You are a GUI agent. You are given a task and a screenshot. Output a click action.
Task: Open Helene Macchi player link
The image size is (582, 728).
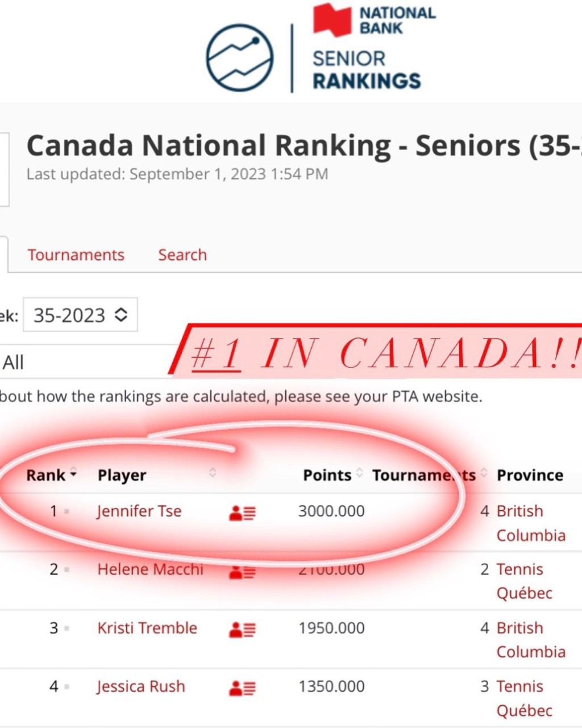click(x=150, y=569)
